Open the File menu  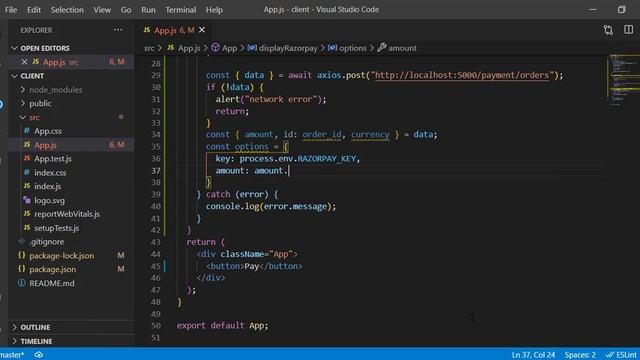[11, 9]
